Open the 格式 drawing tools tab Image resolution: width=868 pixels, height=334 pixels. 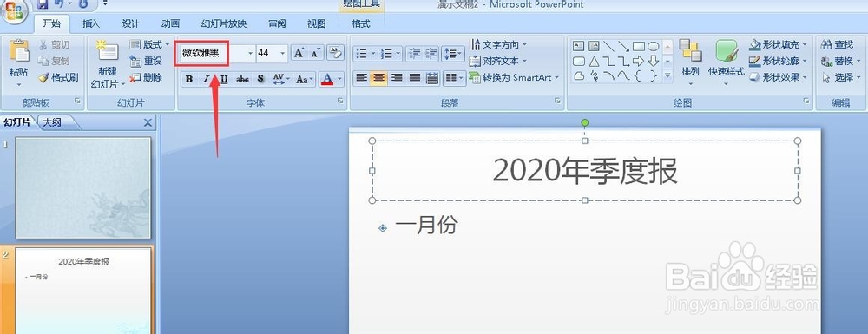pyautogui.click(x=360, y=23)
